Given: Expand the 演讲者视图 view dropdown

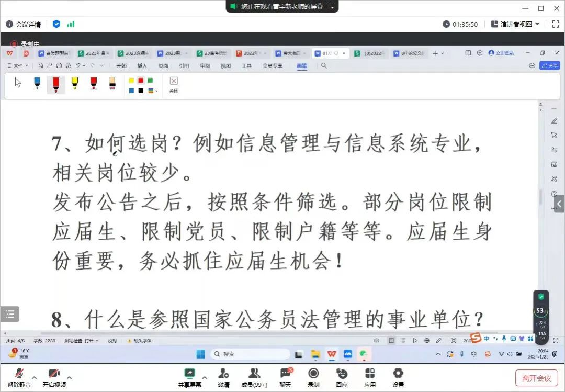Looking at the screenshot, I should [515, 24].
